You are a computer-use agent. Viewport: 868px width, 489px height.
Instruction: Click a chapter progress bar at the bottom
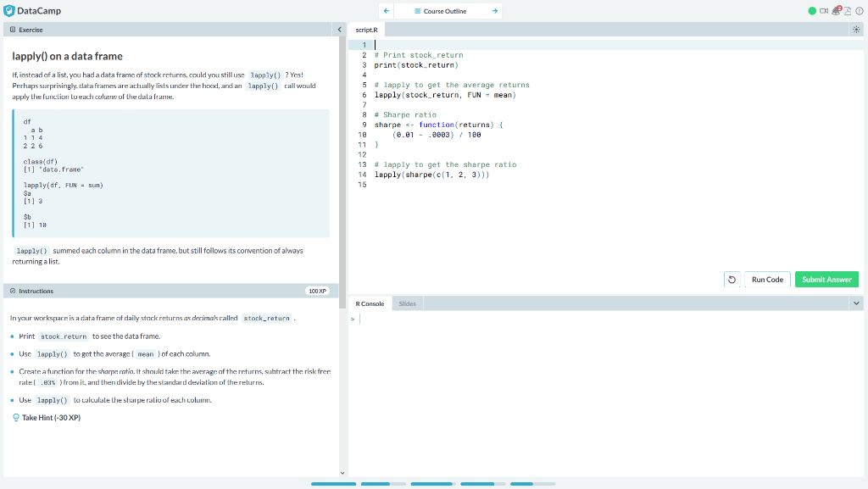pos(333,484)
